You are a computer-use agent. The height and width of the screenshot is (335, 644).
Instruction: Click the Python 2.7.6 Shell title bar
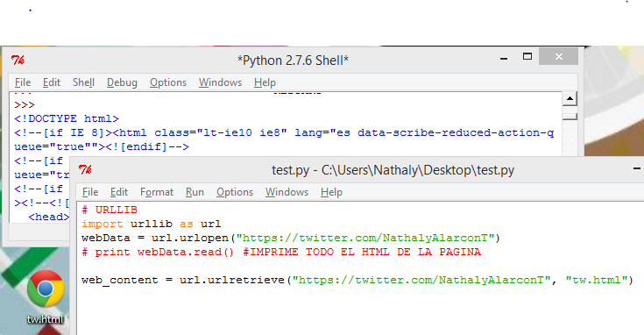pyautogui.click(x=293, y=61)
